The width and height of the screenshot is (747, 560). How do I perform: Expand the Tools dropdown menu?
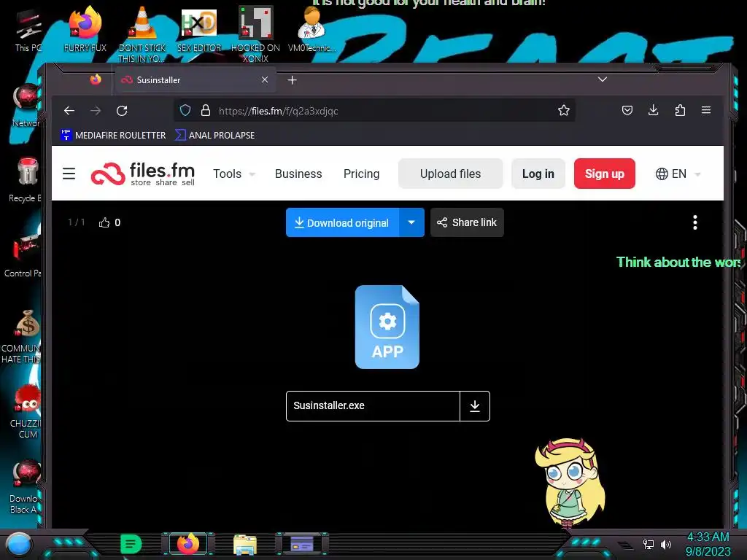click(234, 174)
